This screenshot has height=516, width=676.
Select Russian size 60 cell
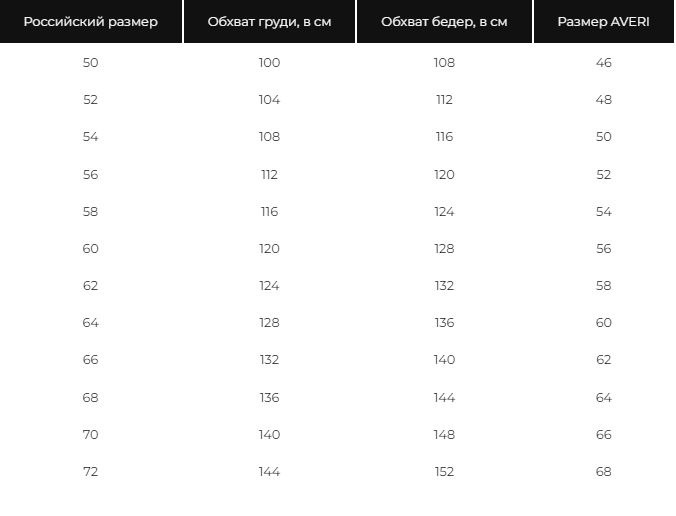91,249
